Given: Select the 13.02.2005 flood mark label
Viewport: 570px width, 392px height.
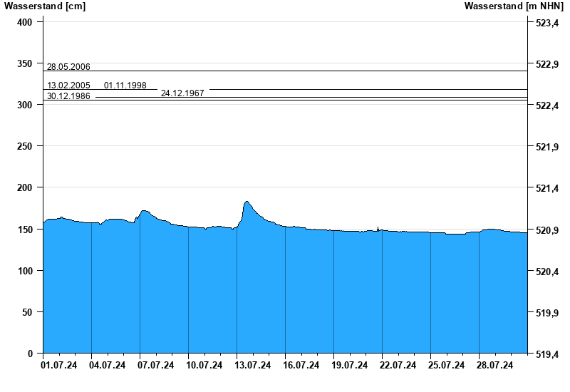Looking at the screenshot, I should (68, 86).
